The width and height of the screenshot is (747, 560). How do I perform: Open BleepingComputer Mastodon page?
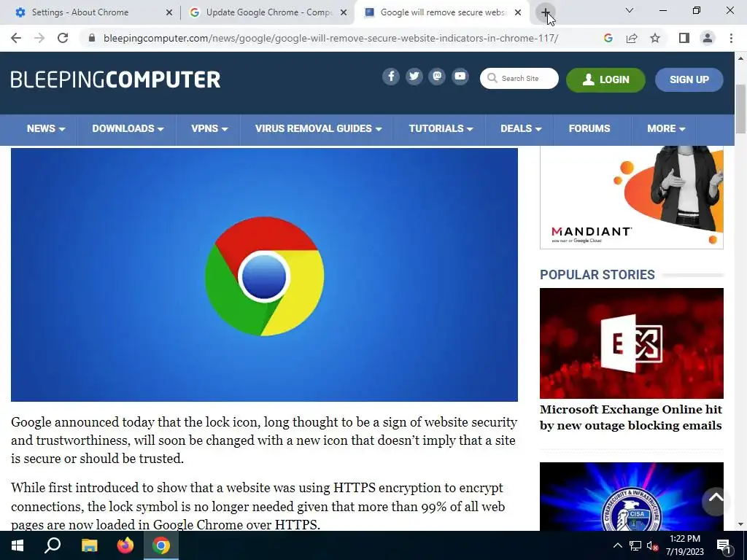437,76
